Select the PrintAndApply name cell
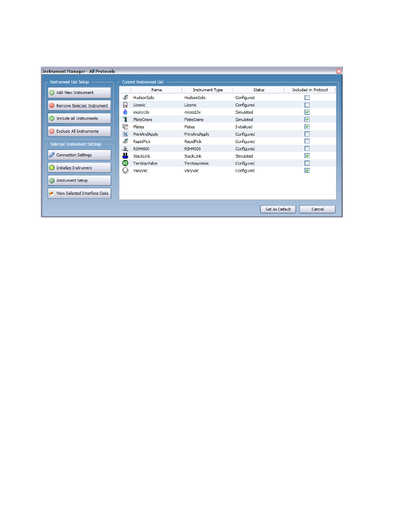Image resolution: width=411 pixels, height=532 pixels. 146,134
